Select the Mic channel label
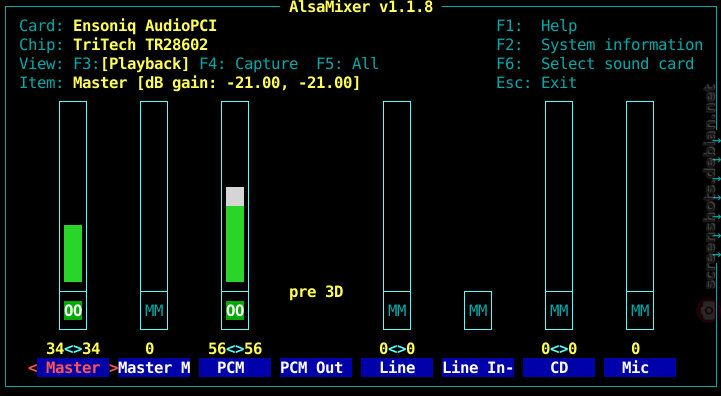 tap(640, 367)
